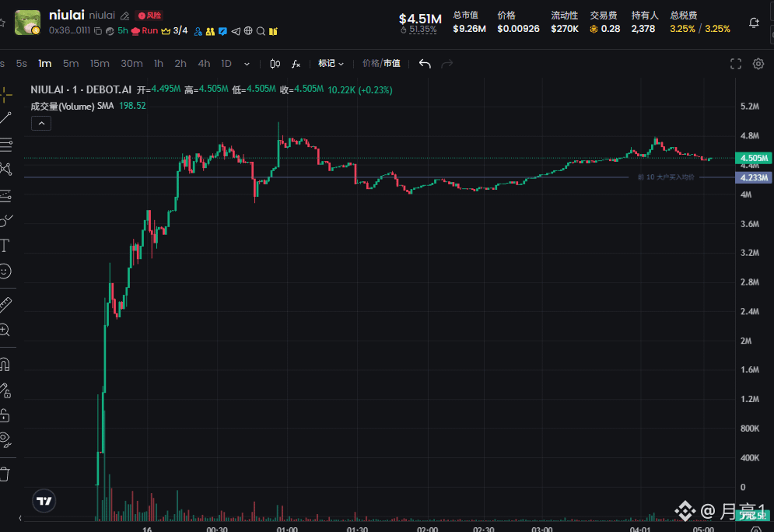The image size is (774, 532).
Task: Click the 总市值 $9.26M value
Action: click(469, 29)
